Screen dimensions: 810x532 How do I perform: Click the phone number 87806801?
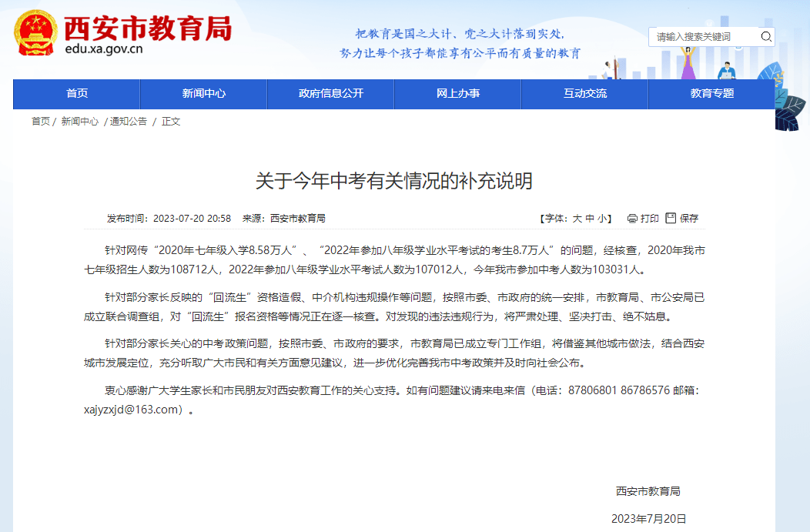(593, 390)
